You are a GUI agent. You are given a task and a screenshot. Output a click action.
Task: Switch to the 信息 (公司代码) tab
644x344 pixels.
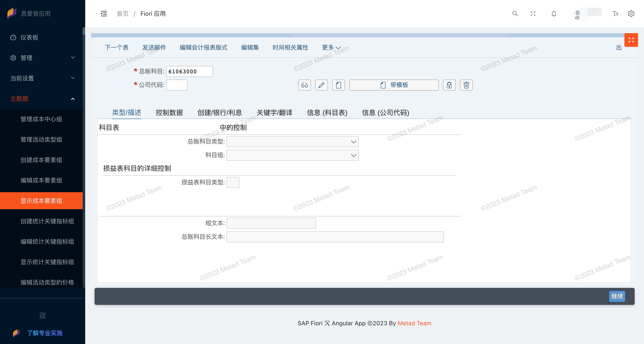(x=385, y=113)
